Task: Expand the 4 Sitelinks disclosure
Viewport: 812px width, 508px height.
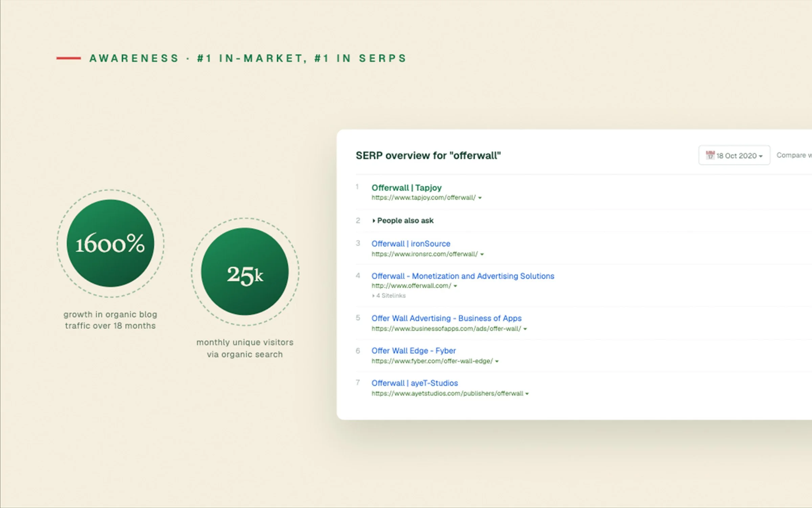Action: click(388, 296)
